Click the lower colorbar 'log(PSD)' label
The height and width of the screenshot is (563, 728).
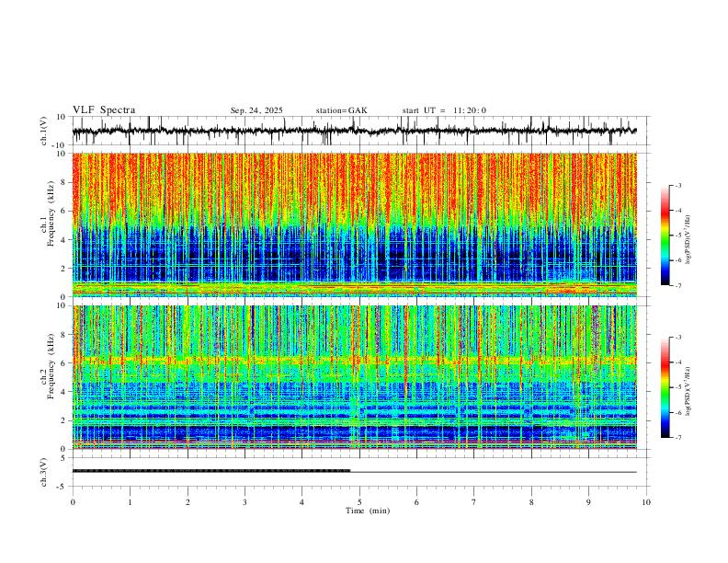point(688,392)
